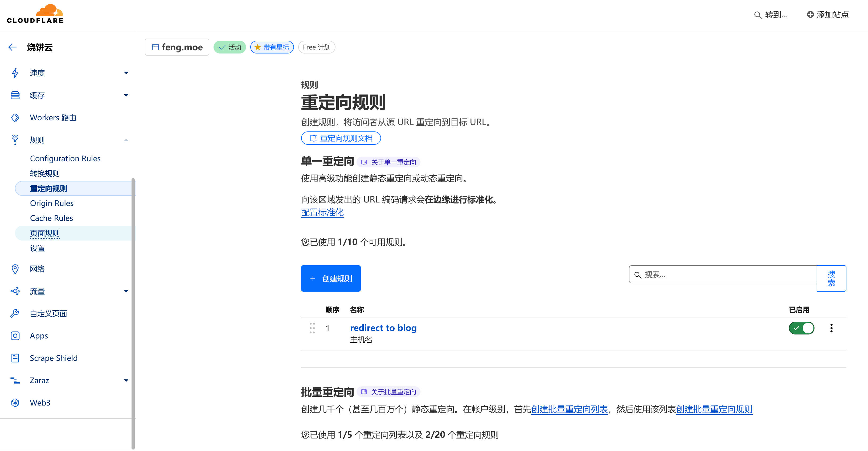Expand the Zaraz menu arrow

(x=126, y=380)
